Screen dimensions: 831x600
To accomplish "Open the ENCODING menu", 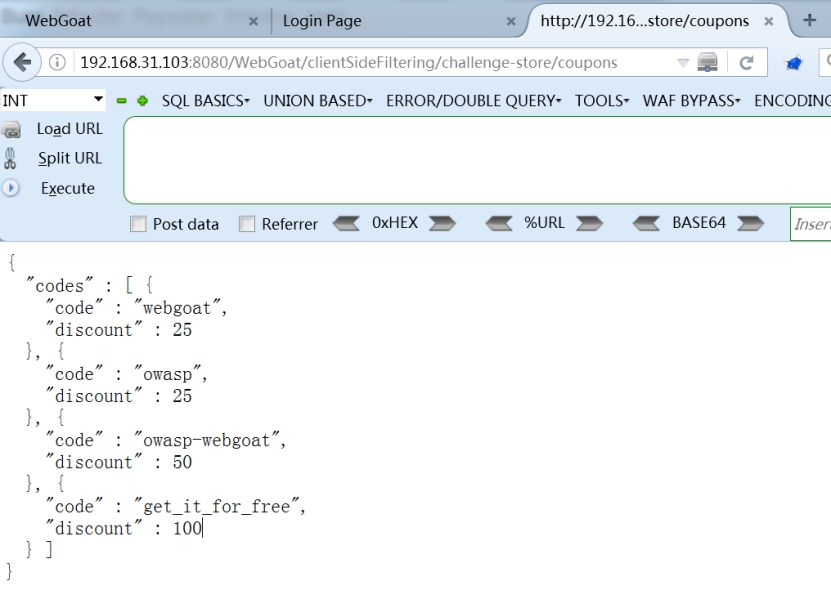I will coord(792,101).
